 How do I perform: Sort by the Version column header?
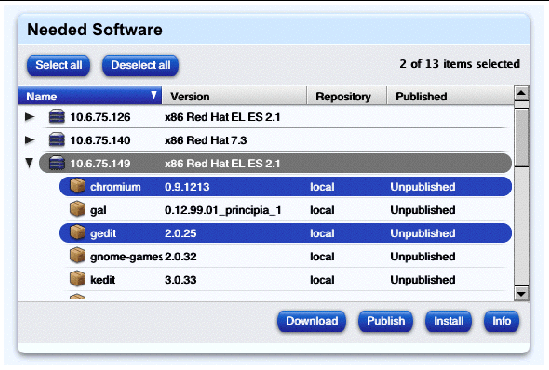pos(234,96)
